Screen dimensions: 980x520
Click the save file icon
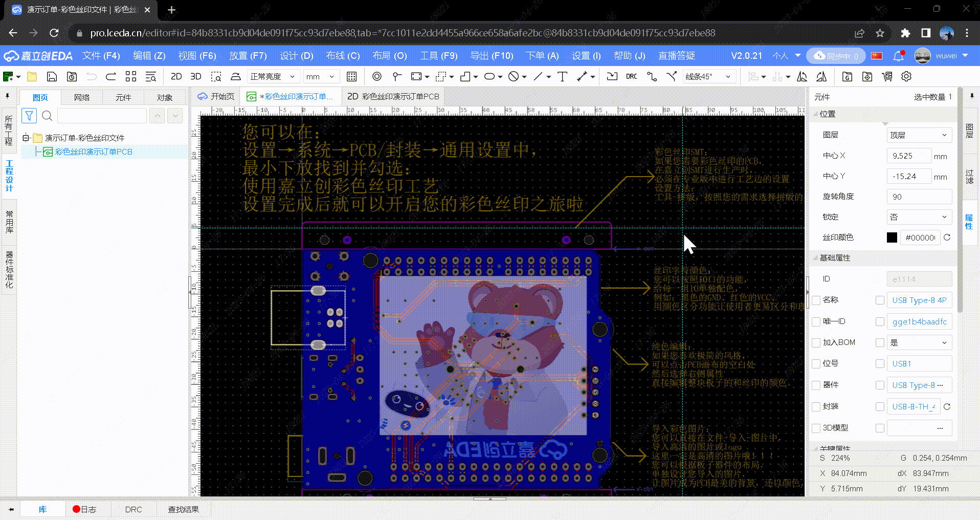pos(52,77)
